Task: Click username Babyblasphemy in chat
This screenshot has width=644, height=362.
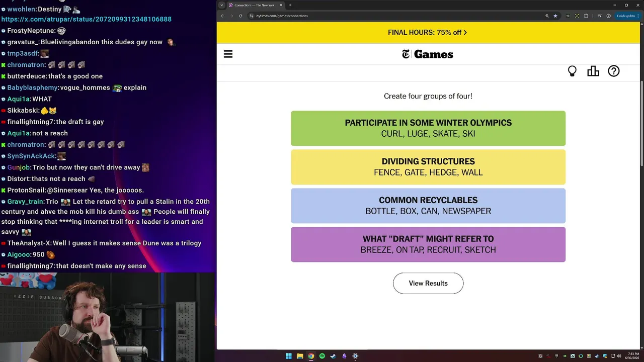Action: click(33, 87)
